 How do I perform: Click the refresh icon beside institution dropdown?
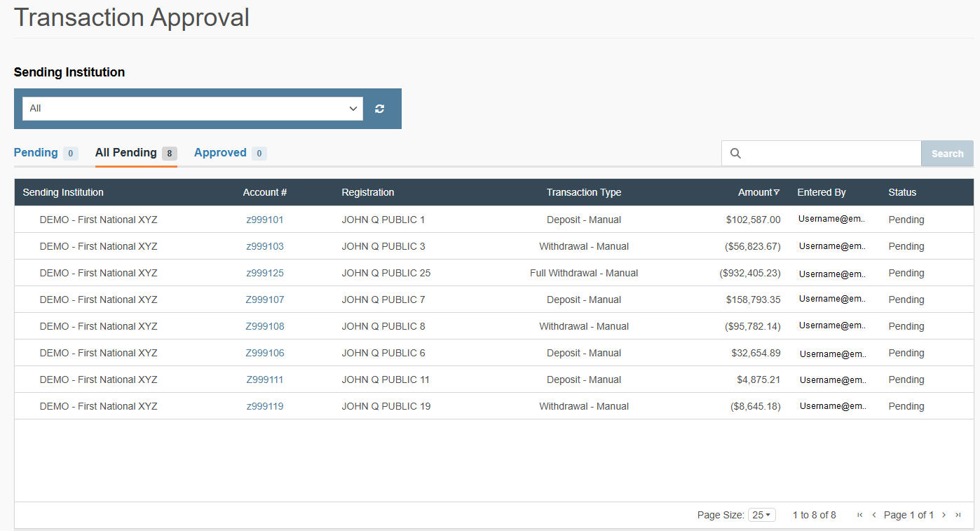coord(380,109)
